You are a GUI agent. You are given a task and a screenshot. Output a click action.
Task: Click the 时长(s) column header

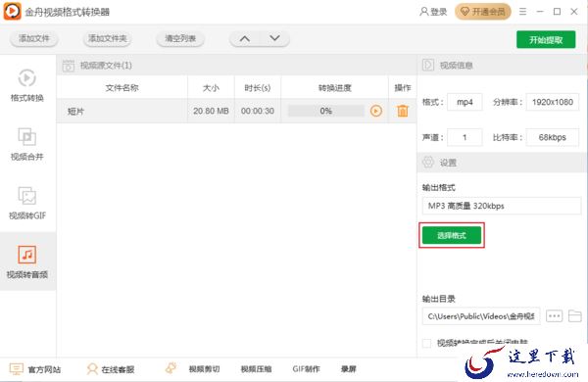[x=258, y=88]
